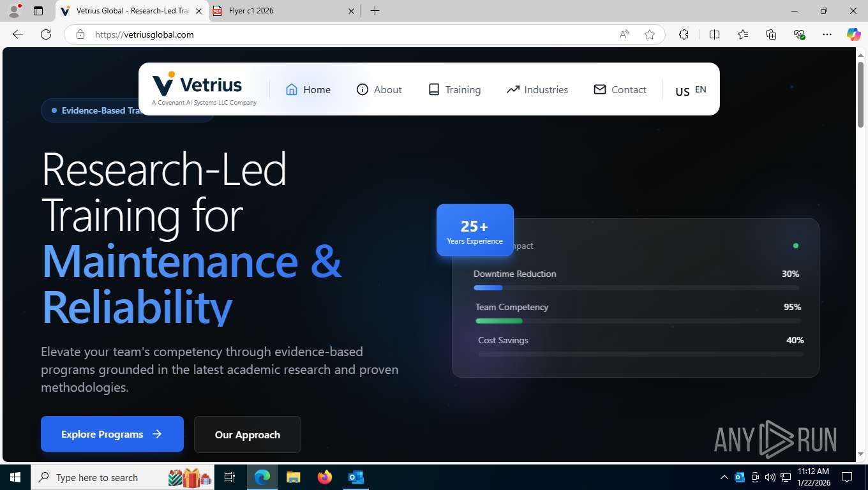Close the Flyer c1 2026 tab
This screenshot has width=868, height=490.
pos(351,11)
